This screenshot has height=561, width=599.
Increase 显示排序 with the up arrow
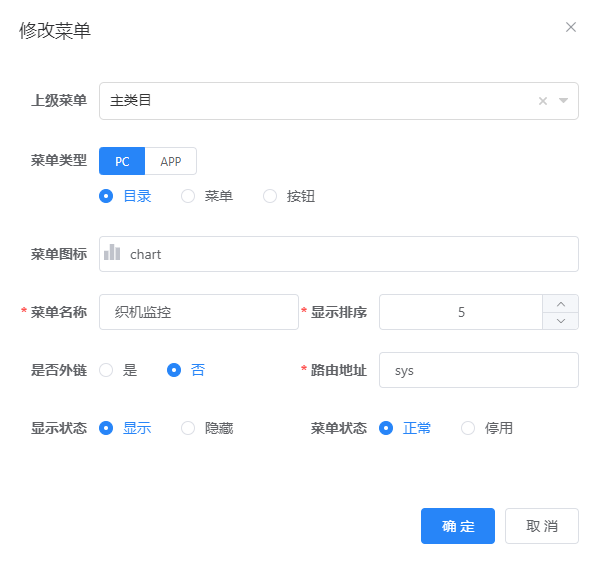point(561,304)
